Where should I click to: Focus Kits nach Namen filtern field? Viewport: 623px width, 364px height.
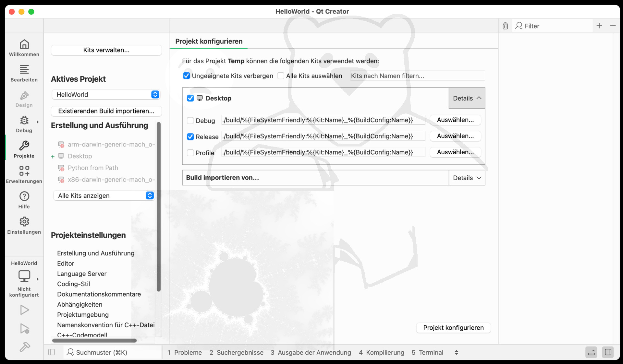click(x=418, y=76)
